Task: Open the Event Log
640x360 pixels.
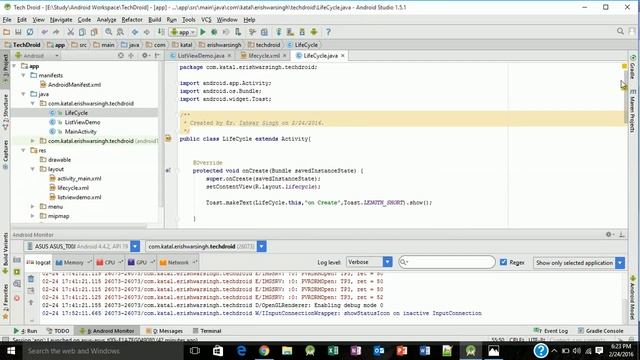Action: pyautogui.click(x=551, y=331)
